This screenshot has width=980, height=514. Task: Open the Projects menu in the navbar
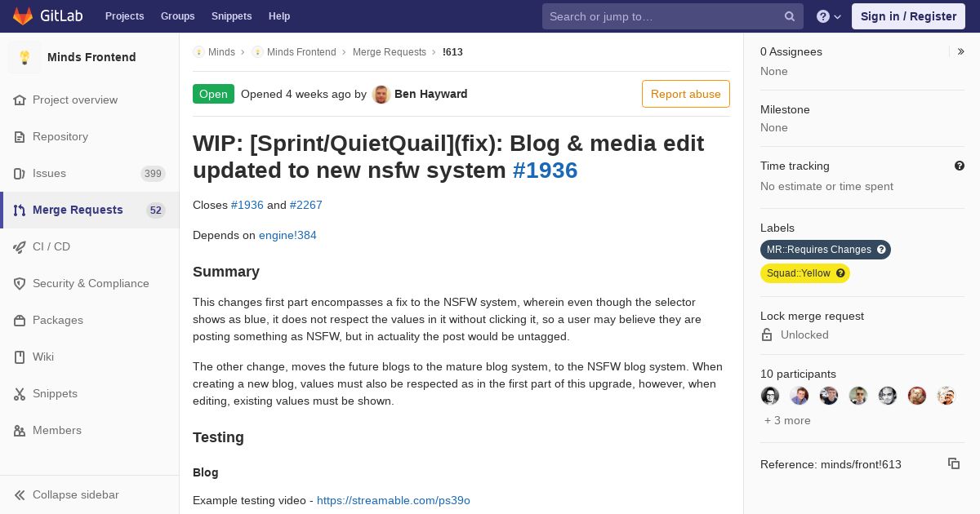click(124, 16)
